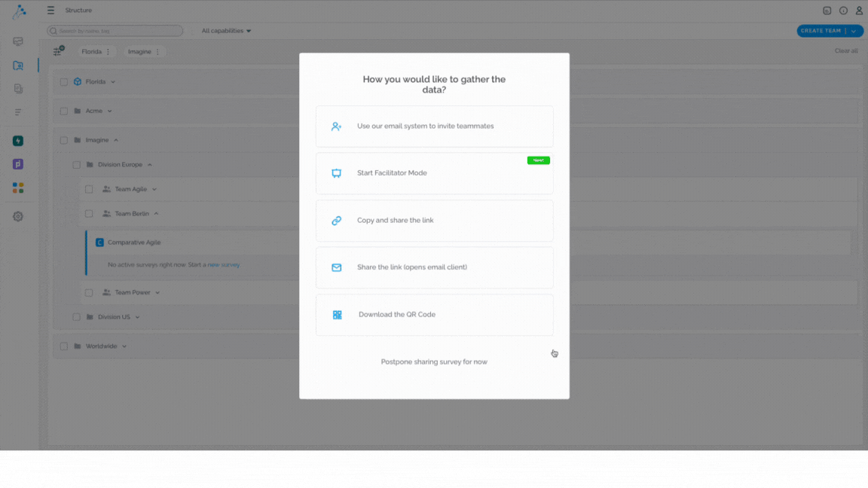Open the settings gear in sidebar

point(18,216)
